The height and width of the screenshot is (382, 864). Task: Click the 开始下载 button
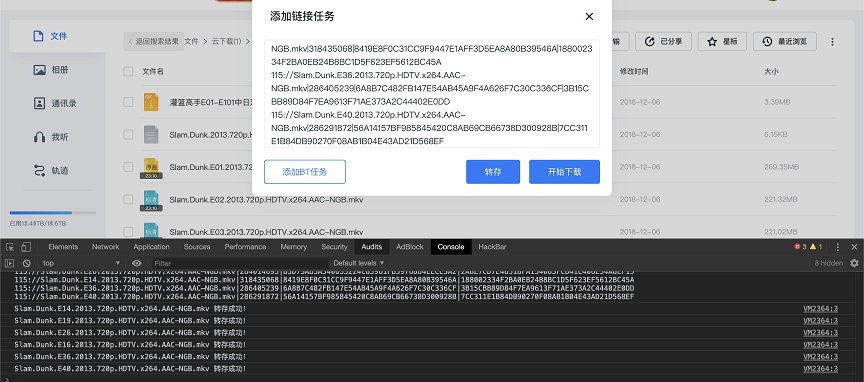click(564, 172)
